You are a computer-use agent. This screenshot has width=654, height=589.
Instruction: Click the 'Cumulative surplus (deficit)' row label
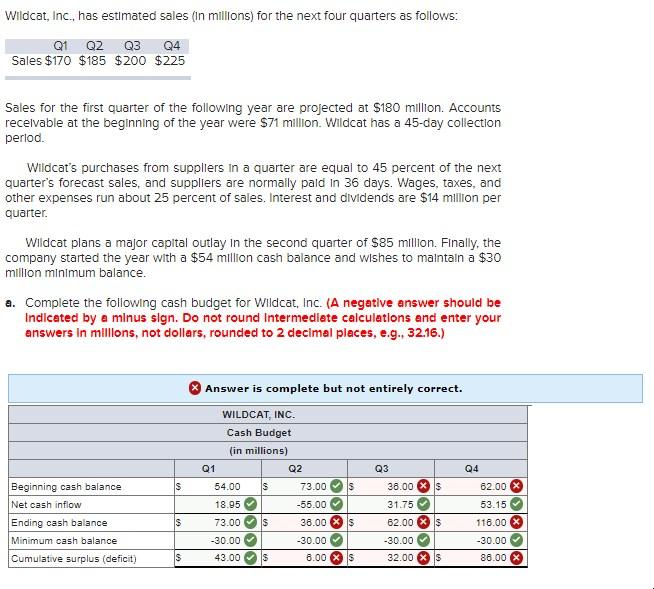[x=74, y=558]
